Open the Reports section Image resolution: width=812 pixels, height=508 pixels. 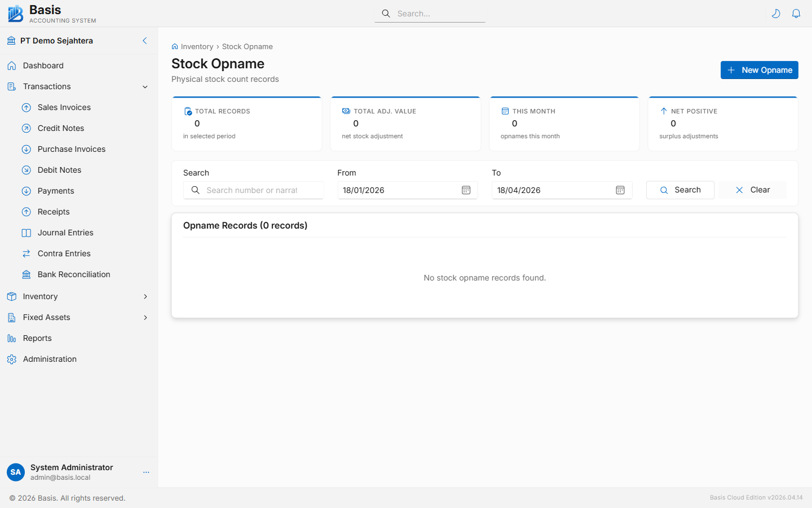(37, 338)
